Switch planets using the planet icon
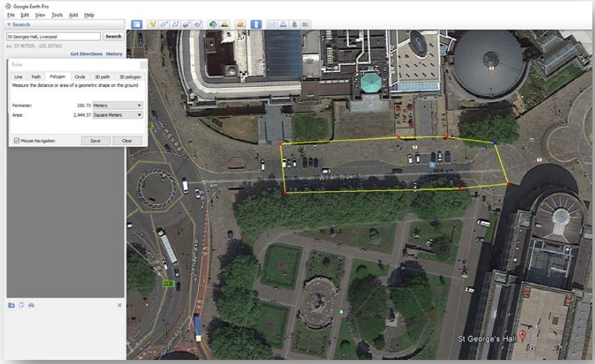 240,24
